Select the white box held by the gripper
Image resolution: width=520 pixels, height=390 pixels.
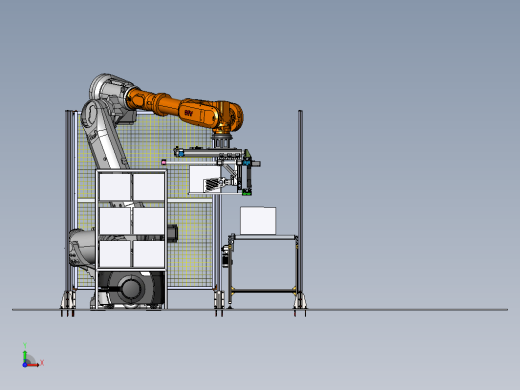coord(204,179)
